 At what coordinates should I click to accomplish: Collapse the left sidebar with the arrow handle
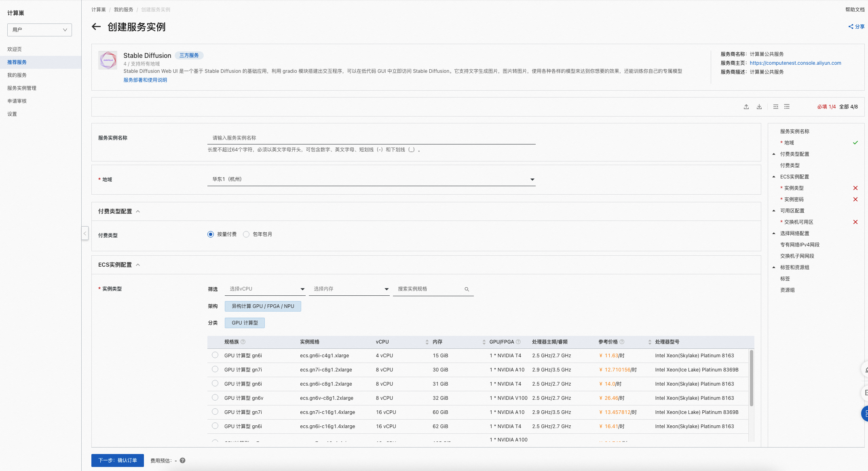pyautogui.click(x=85, y=233)
